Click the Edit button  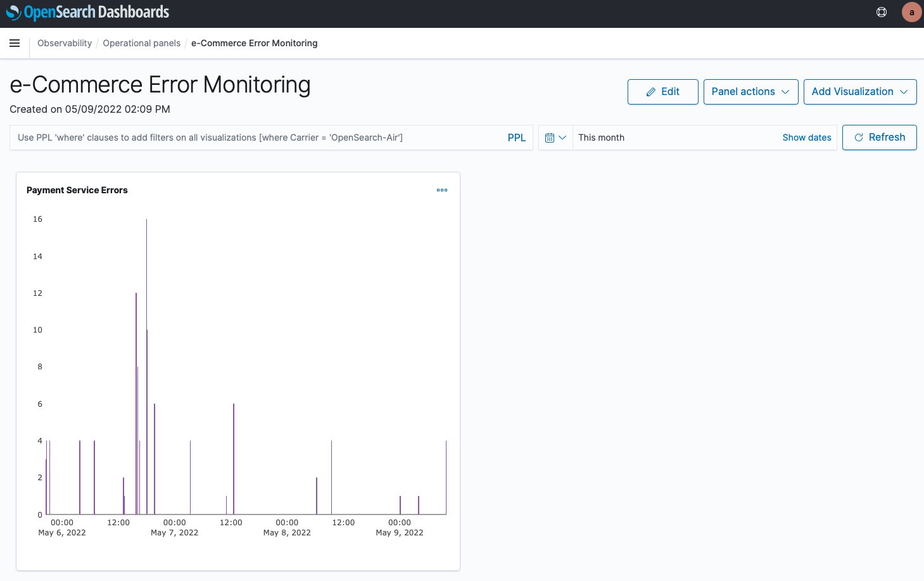(x=662, y=92)
